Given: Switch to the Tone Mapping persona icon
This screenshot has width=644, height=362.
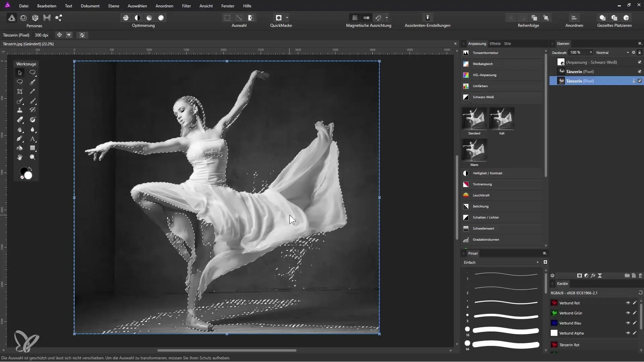Looking at the screenshot, I should pos(47,18).
